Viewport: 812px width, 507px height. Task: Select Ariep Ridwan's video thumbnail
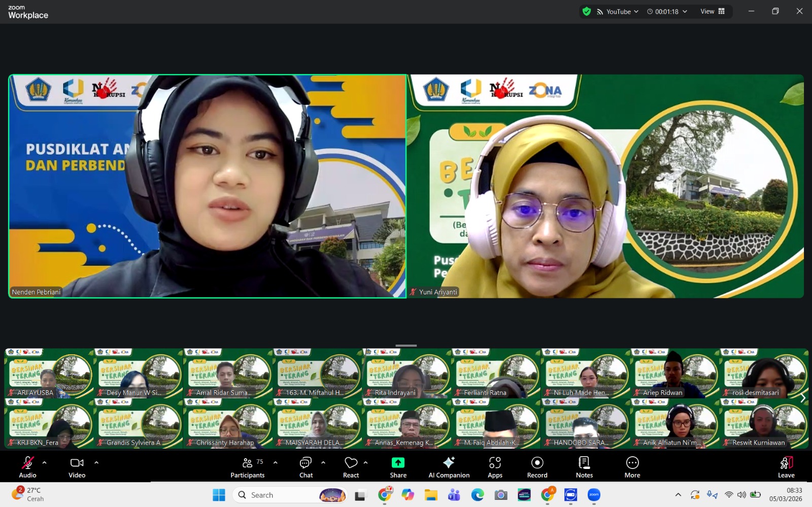pyautogui.click(x=674, y=374)
